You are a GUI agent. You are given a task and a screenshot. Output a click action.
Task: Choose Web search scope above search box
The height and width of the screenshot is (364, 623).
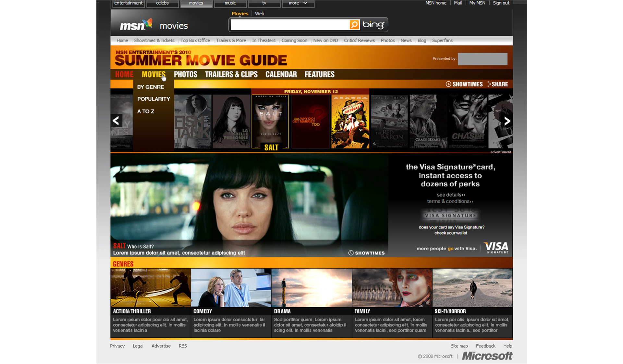pyautogui.click(x=260, y=14)
